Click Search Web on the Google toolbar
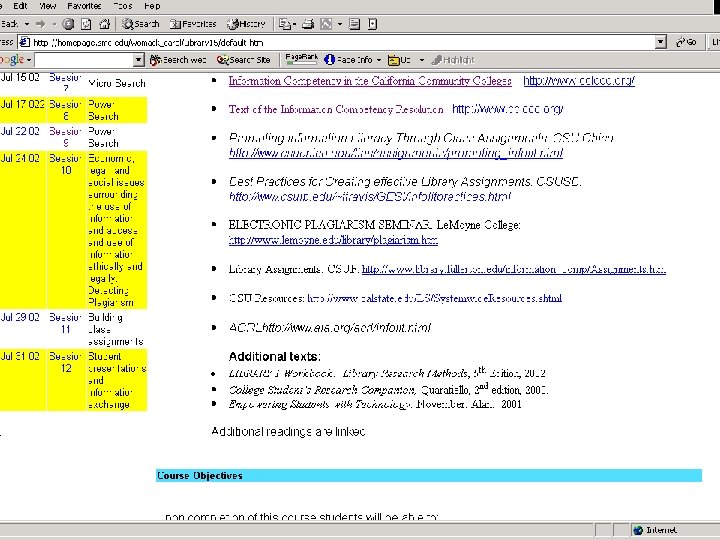 pyautogui.click(x=178, y=60)
